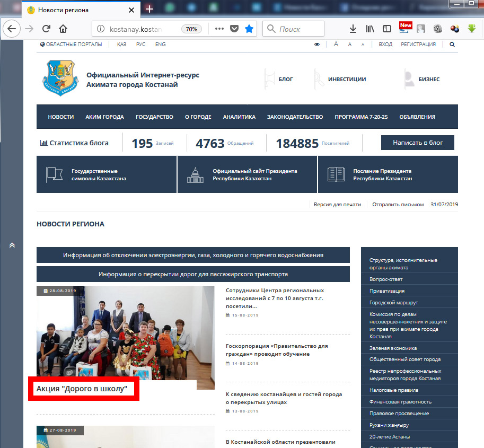This screenshot has width=484, height=448.
Task: Open Налоговые правила sidebar item
Action: pos(394,390)
